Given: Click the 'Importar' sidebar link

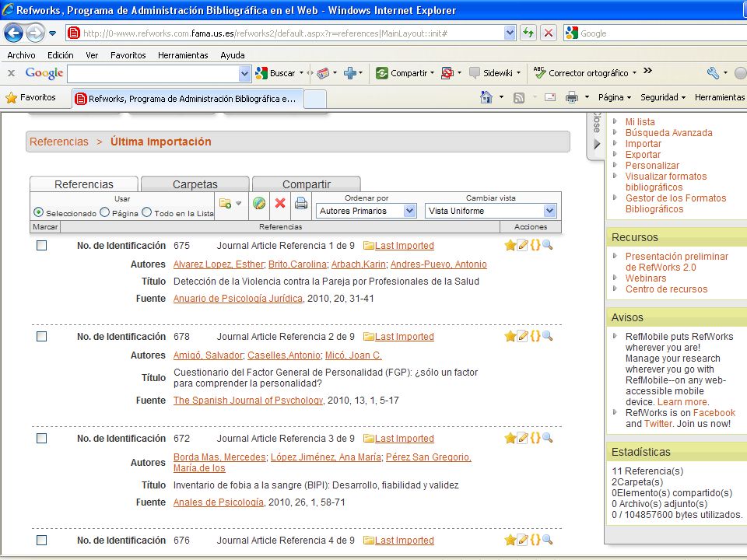Looking at the screenshot, I should [x=644, y=144].
